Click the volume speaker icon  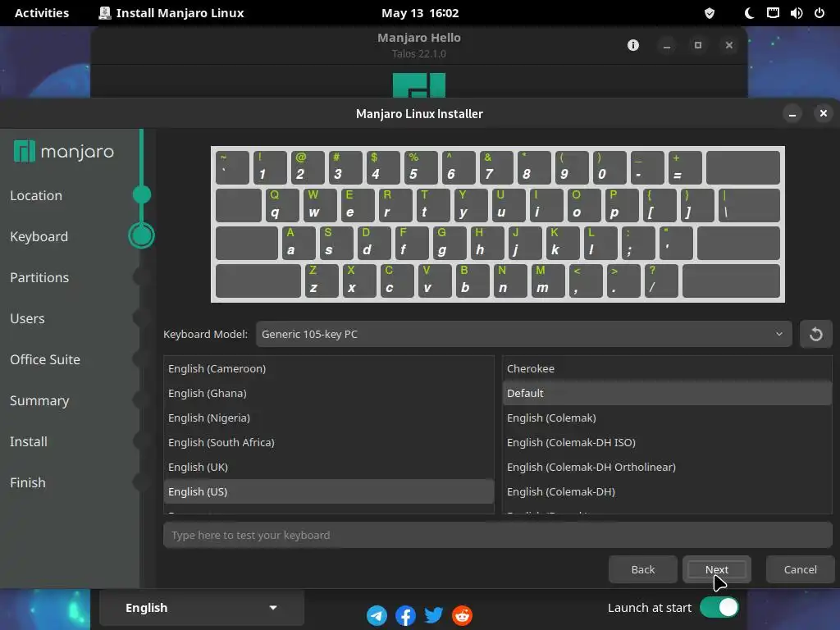click(x=796, y=13)
